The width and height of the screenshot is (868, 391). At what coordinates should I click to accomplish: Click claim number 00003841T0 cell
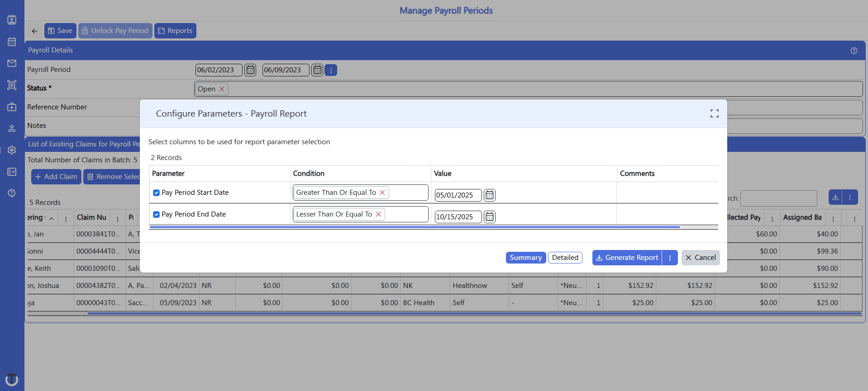100,234
